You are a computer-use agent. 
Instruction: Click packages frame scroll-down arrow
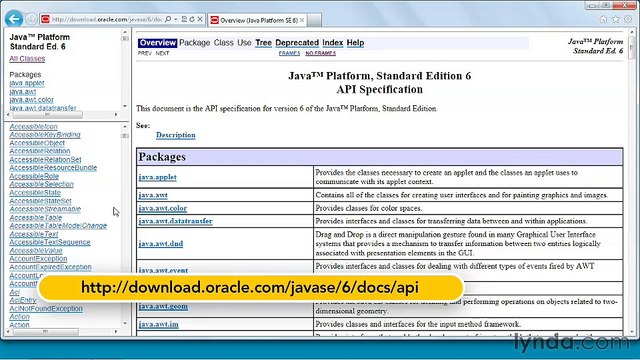click(125, 106)
